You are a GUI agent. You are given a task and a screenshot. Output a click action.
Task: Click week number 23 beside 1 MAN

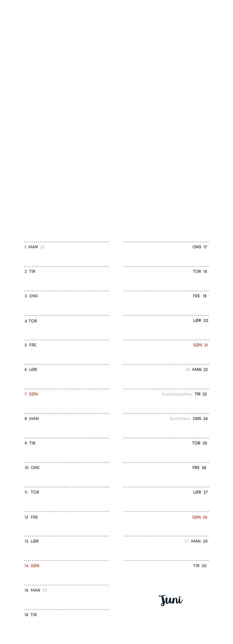tap(42, 247)
